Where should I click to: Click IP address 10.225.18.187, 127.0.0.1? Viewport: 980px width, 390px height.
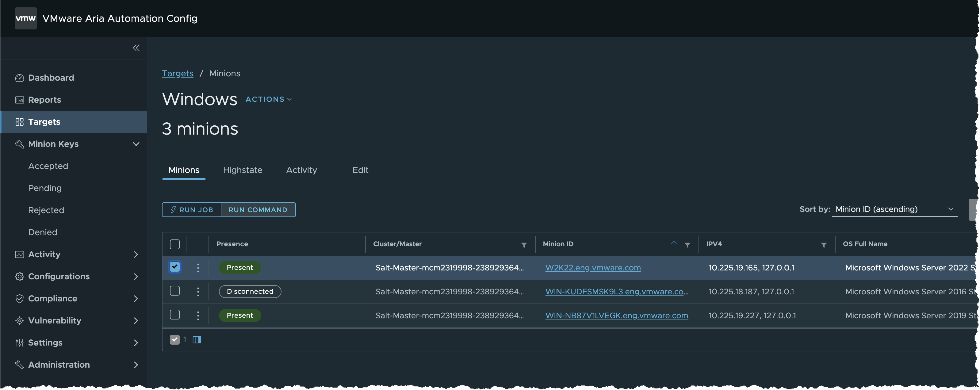coord(751,292)
